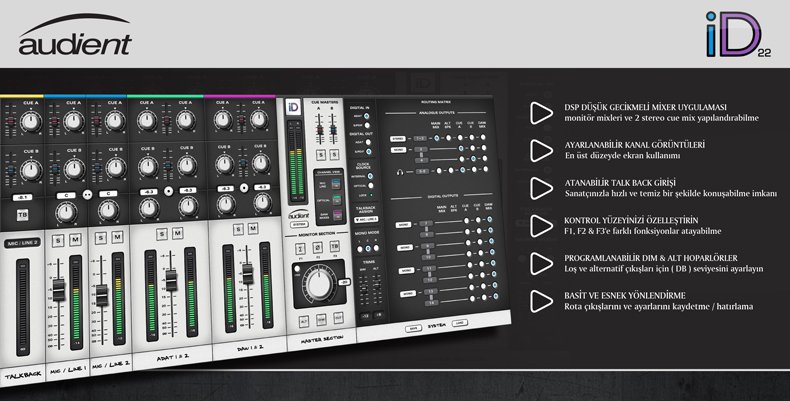Solo the DAW 1 & 2 channel
This screenshot has height=401, width=790.
237,230
